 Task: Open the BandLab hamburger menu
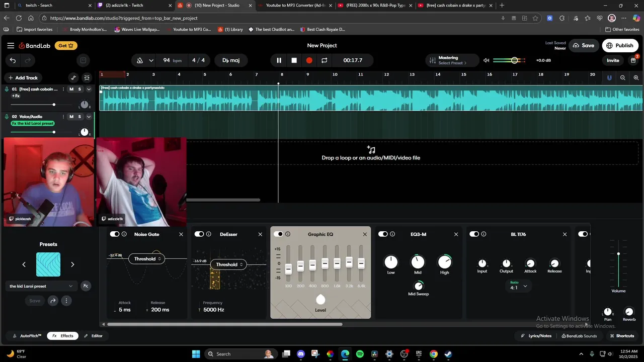click(11, 46)
